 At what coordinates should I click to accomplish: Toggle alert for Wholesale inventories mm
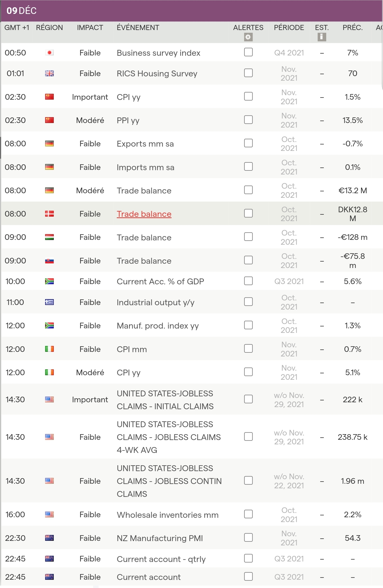click(248, 514)
